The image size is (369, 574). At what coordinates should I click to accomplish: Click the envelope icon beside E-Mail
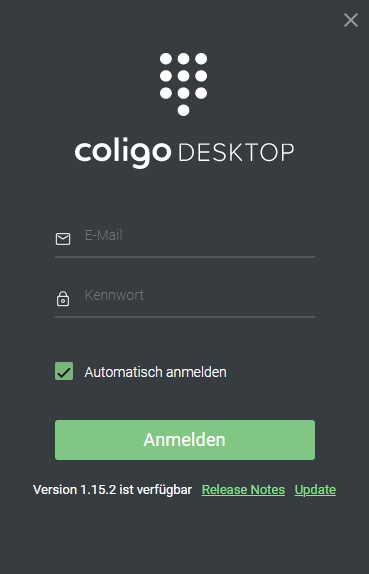(63, 239)
